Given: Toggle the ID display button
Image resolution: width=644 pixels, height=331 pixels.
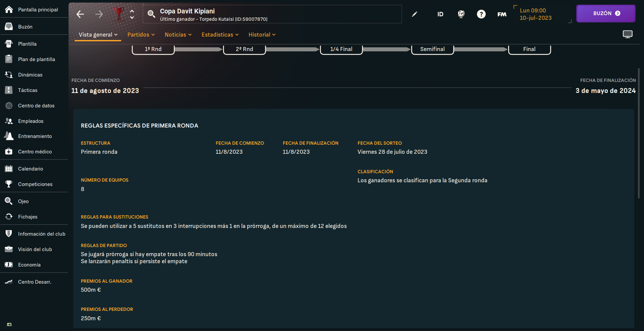Looking at the screenshot, I should coord(440,14).
